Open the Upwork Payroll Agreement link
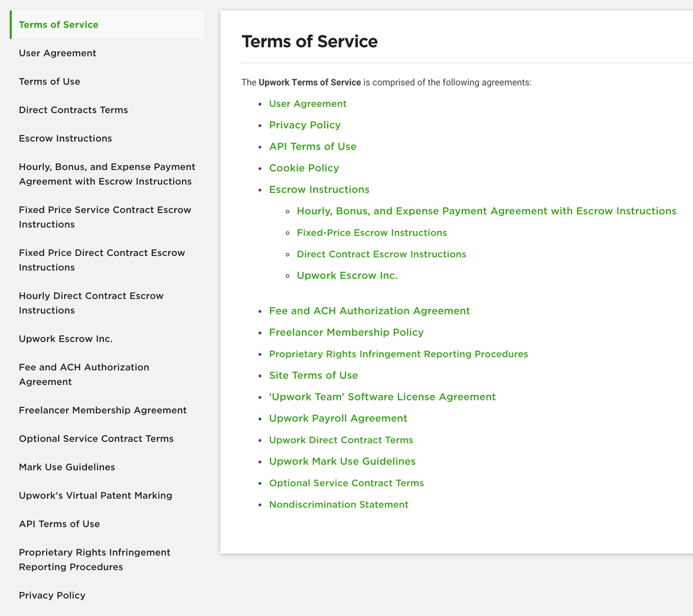This screenshot has height=616, width=693. 338,418
